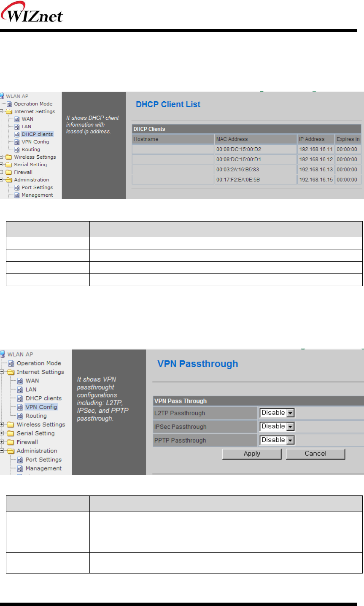Click IP address 192.168.16.11
The width and height of the screenshot is (364, 606).
[x=316, y=149]
